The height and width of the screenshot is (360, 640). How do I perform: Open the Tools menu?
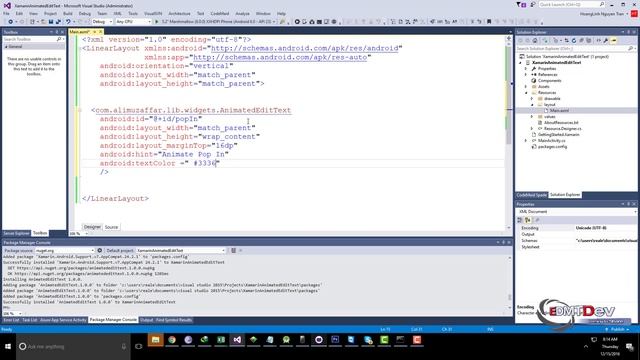coord(133,13)
